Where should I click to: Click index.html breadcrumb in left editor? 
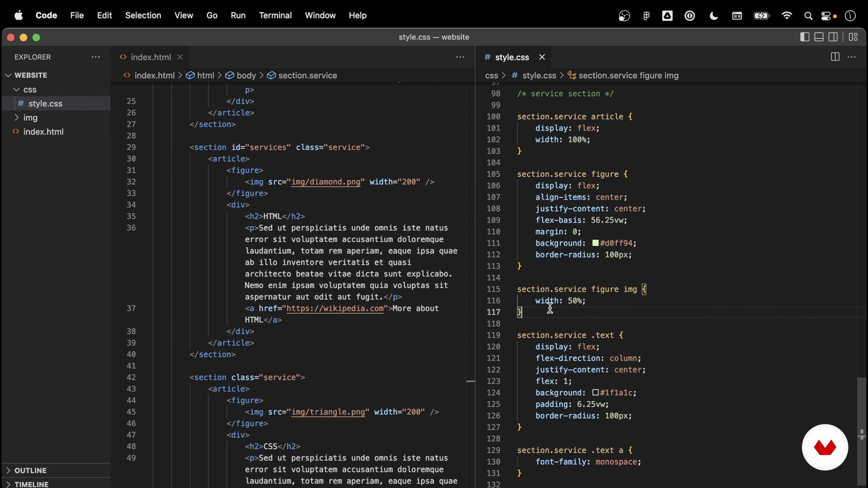155,75
